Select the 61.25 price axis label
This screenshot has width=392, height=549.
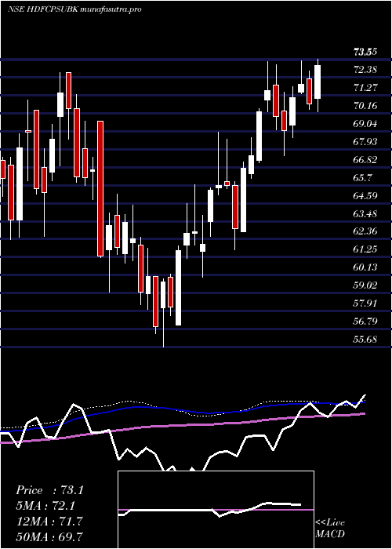tap(365, 249)
